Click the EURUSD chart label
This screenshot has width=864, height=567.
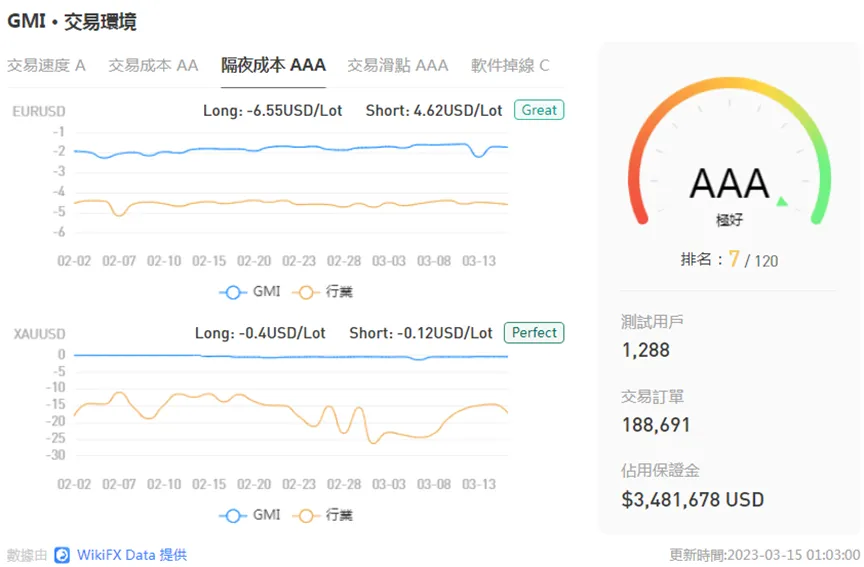click(x=39, y=111)
